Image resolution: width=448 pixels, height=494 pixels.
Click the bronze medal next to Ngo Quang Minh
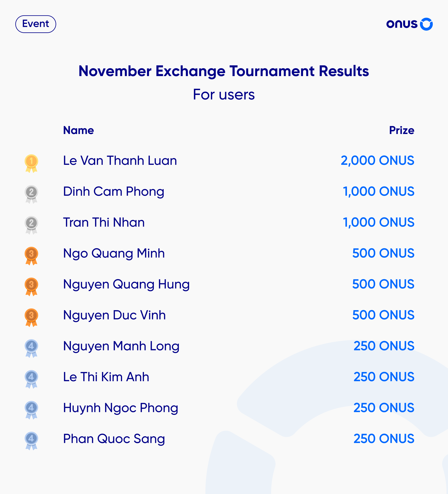pyautogui.click(x=31, y=256)
